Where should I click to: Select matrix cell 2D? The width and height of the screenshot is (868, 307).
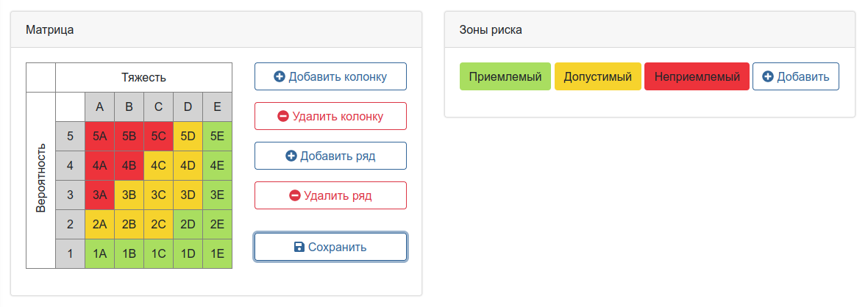(188, 224)
